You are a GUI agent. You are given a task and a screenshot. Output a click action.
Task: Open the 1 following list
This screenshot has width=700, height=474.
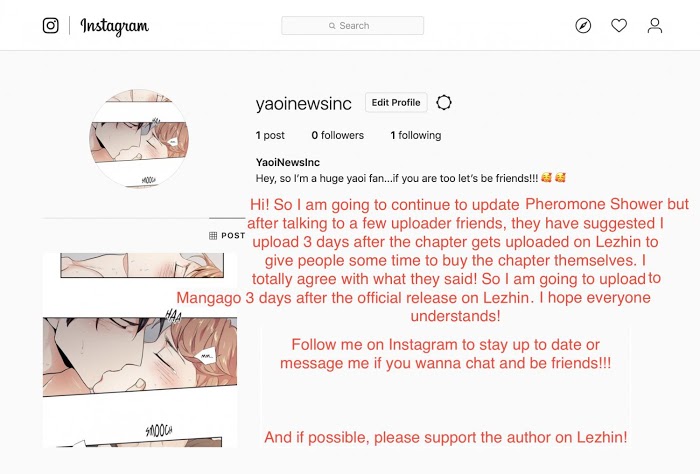pyautogui.click(x=416, y=135)
